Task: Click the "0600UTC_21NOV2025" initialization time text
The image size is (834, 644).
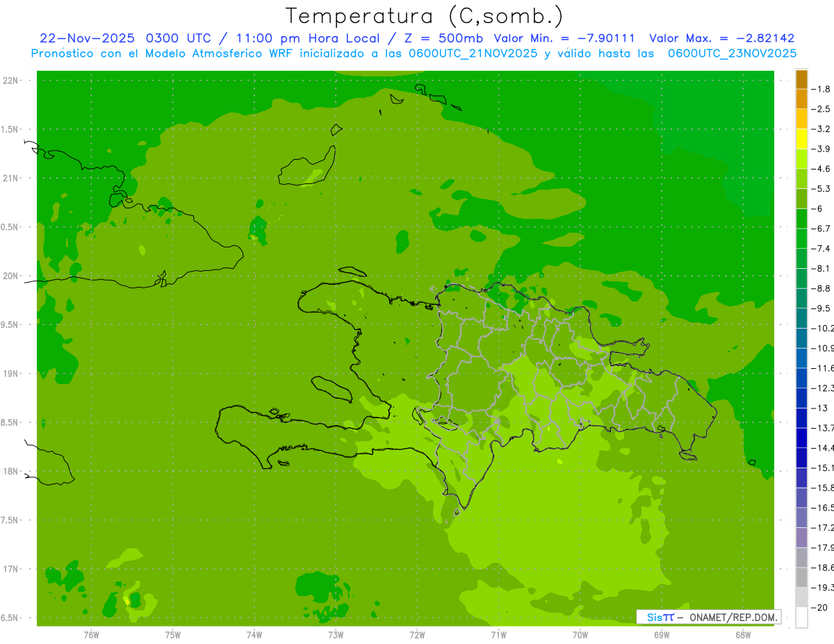Action: [468, 53]
